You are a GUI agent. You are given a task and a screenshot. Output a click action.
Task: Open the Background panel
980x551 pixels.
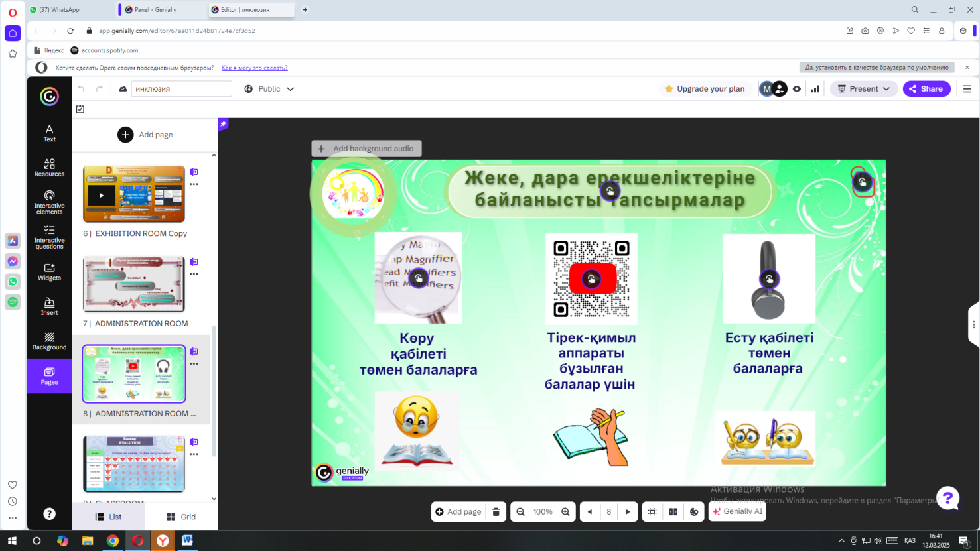point(49,341)
